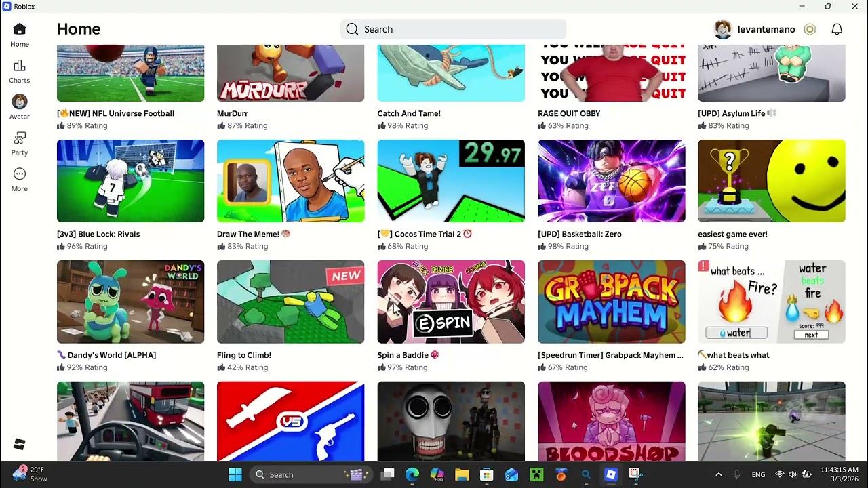Show hidden system tray icons

719,474
